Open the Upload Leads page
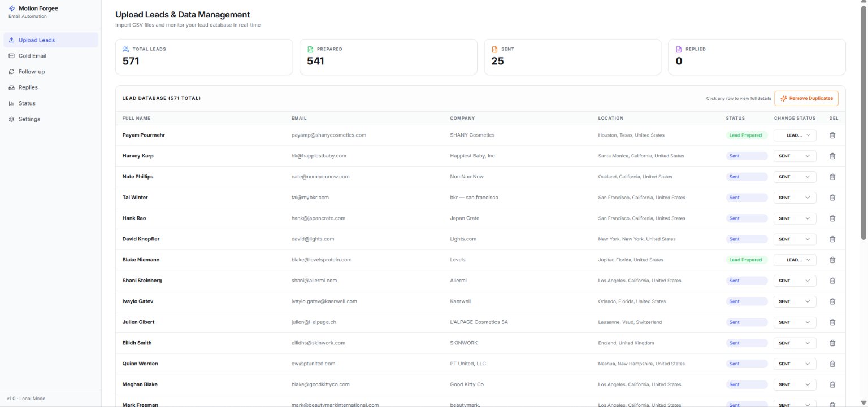 point(51,40)
